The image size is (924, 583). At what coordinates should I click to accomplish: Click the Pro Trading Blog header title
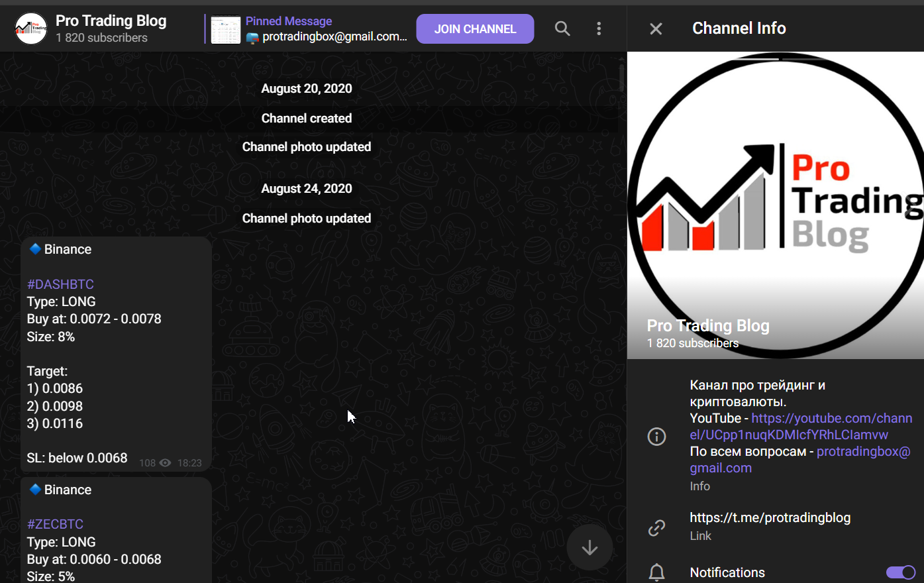point(111,21)
